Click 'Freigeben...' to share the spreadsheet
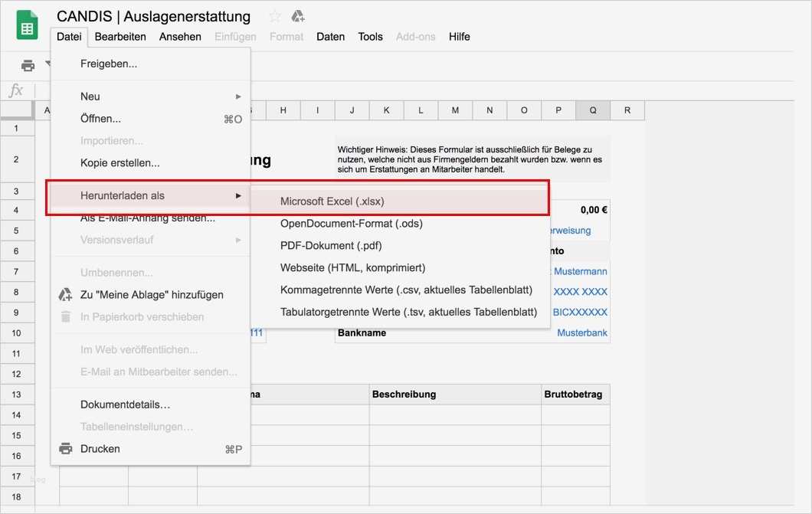 (106, 65)
